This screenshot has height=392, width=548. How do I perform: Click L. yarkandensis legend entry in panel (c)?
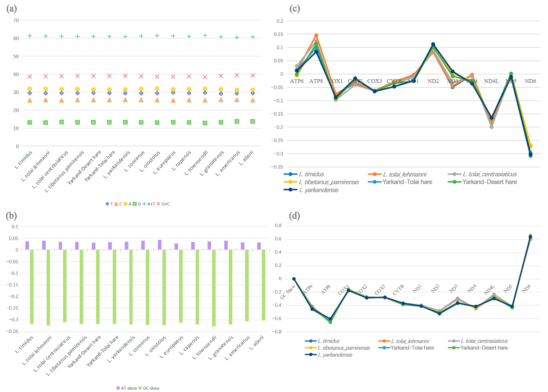tap(311, 190)
